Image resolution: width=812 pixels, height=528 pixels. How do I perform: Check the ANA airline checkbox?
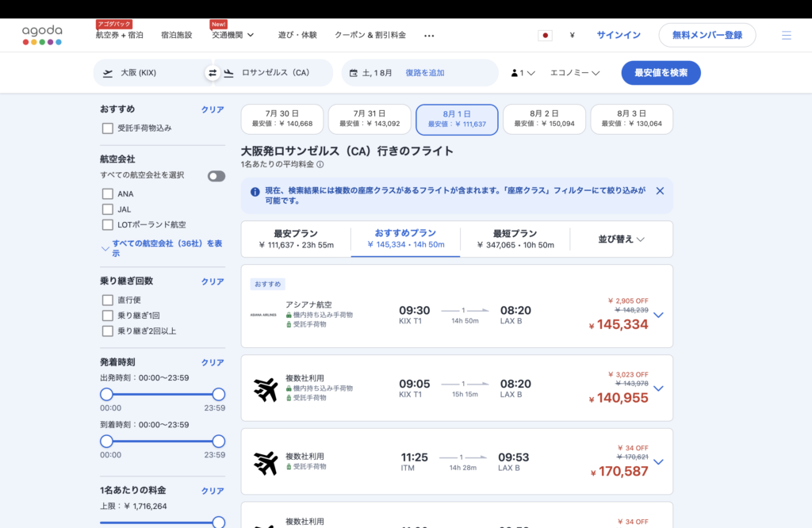[x=108, y=193]
